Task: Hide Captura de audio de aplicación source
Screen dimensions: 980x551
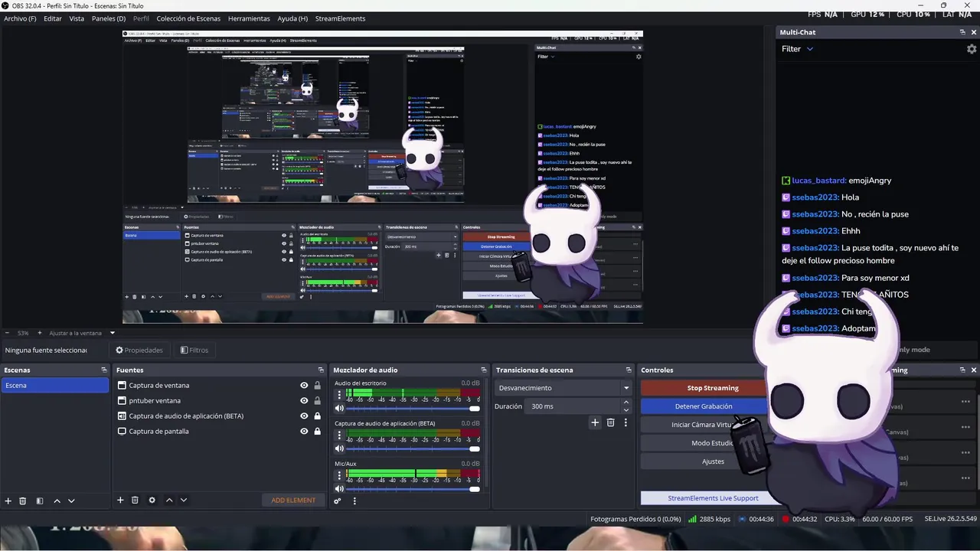Action: [x=304, y=416]
